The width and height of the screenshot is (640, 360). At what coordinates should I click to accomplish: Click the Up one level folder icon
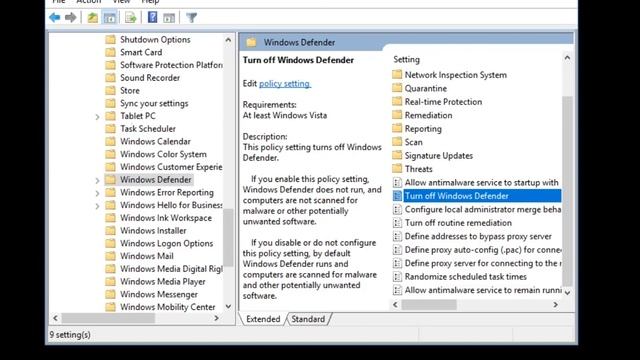click(x=93, y=18)
